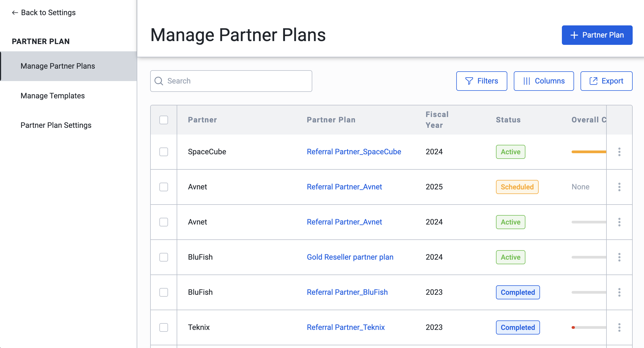Viewport: 644px width, 348px height.
Task: Click the magnifier icon in the Search box
Action: pos(159,81)
